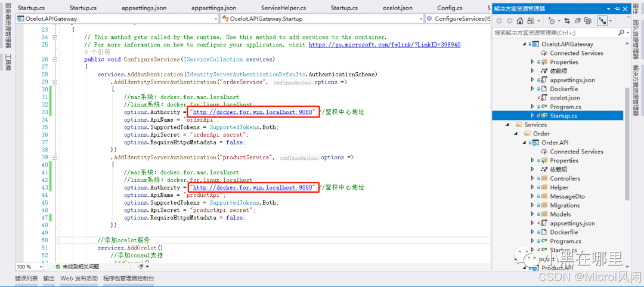Click the 未找到相关问题 status indicator
The image size is (644, 287).
77,267
